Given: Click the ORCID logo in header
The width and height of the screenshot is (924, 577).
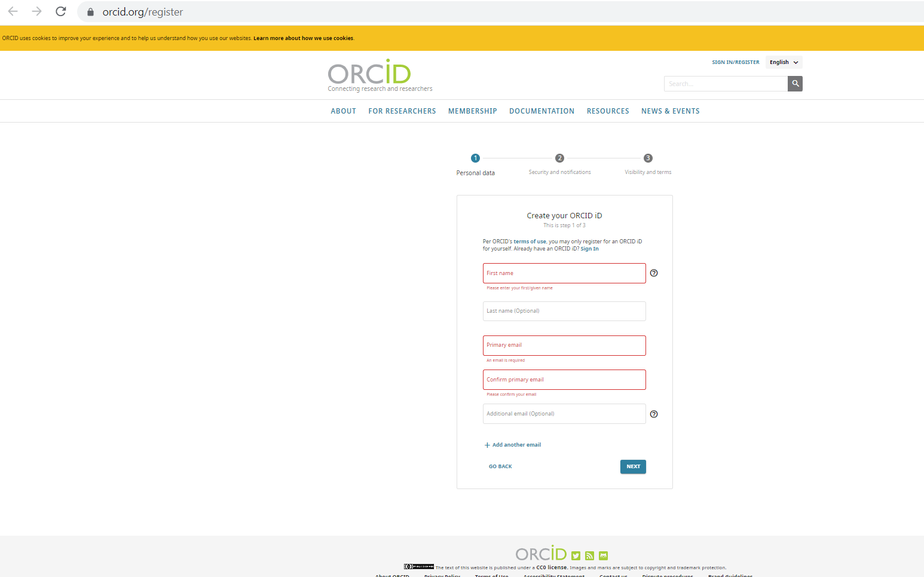Looking at the screenshot, I should pyautogui.click(x=369, y=74).
